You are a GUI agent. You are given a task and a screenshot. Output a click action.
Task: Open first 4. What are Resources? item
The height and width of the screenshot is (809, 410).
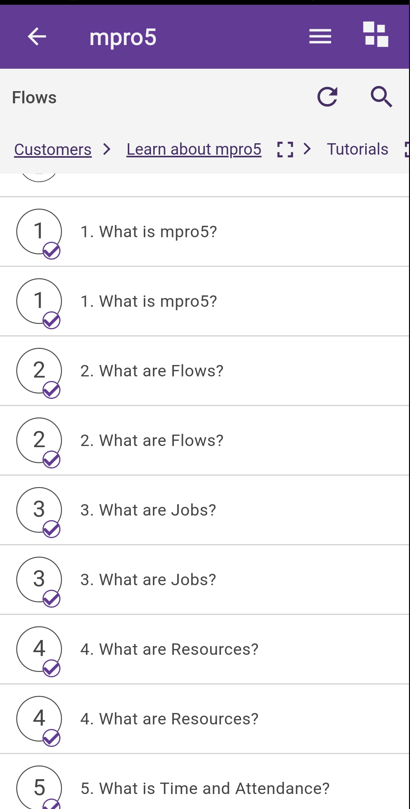tap(205, 649)
